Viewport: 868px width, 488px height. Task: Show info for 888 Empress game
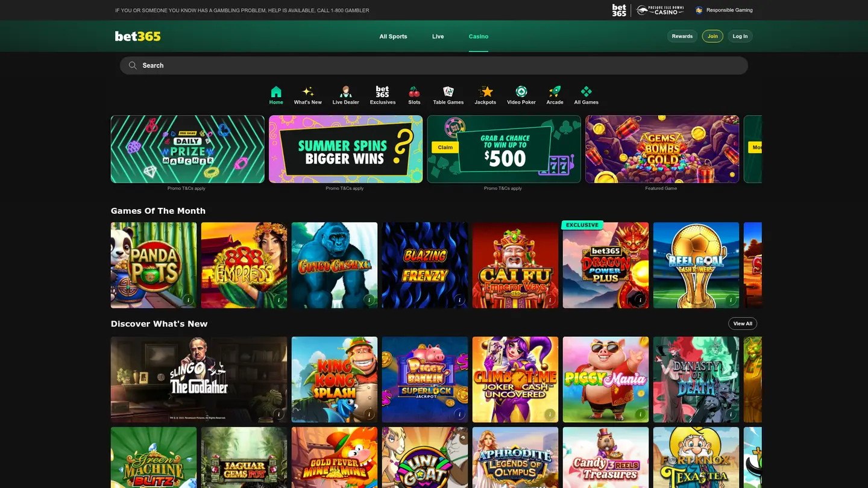[x=278, y=299]
